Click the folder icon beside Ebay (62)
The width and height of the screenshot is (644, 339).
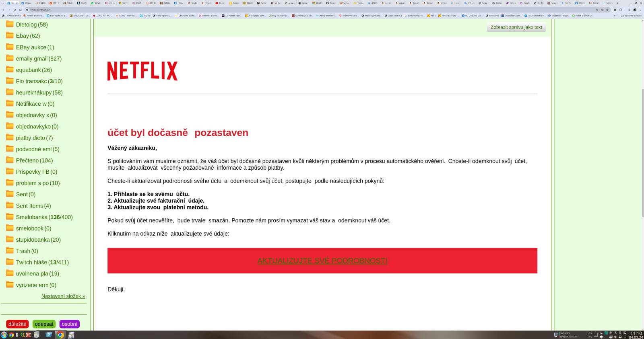click(x=10, y=35)
